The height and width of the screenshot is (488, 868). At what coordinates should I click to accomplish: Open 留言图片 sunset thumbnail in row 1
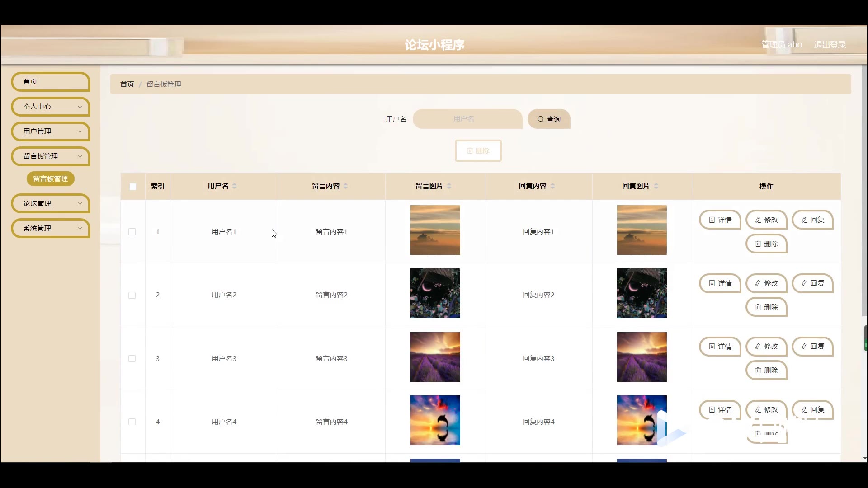435,230
